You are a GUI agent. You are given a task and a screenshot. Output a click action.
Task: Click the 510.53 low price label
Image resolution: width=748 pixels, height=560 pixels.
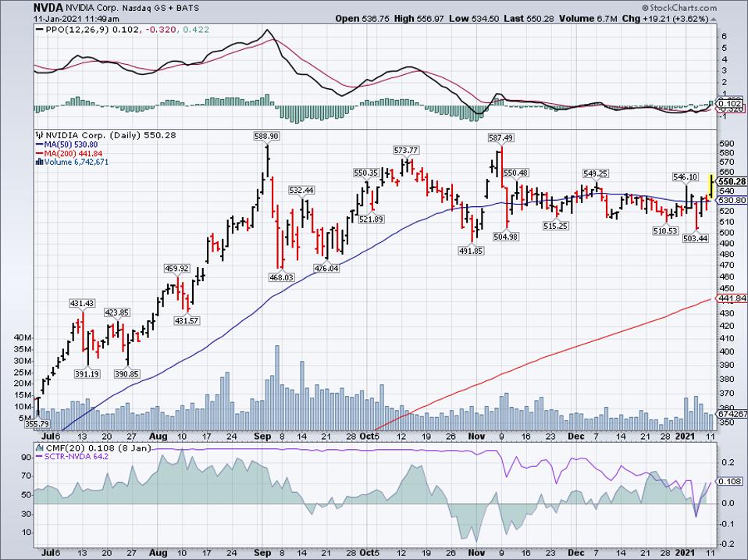[665, 231]
